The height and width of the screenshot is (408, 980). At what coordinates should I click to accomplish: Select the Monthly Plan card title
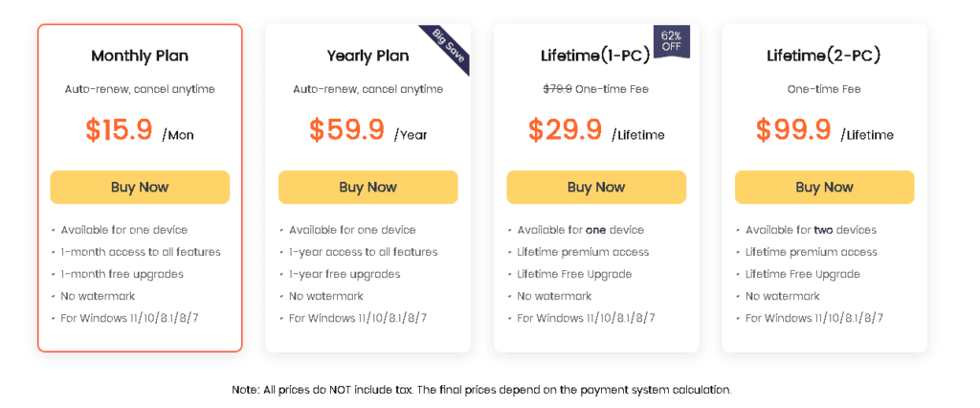(140, 56)
